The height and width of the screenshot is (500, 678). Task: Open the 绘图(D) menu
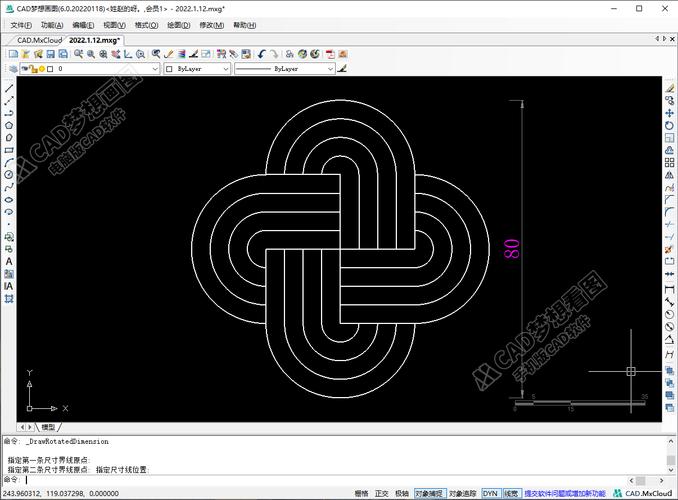pyautogui.click(x=179, y=25)
